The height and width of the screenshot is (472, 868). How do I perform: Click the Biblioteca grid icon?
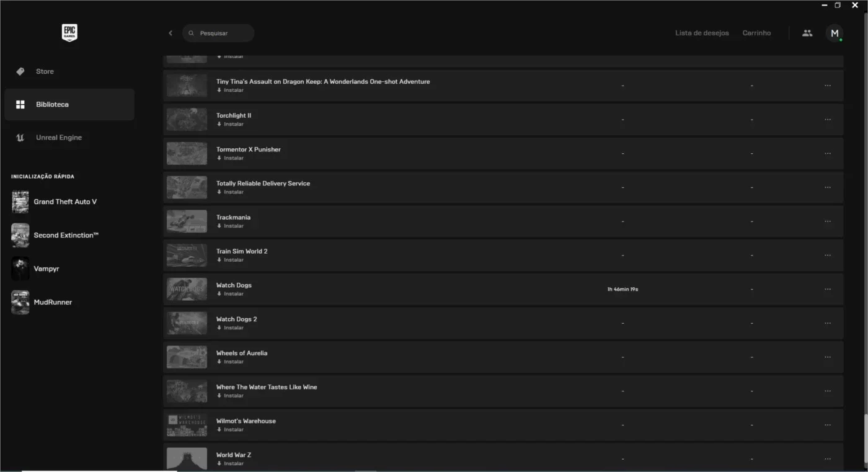coord(20,104)
